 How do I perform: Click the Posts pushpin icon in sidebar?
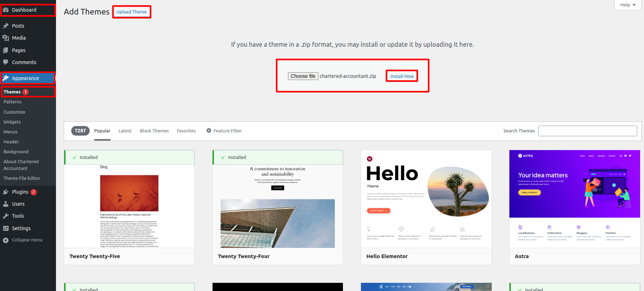coord(6,26)
